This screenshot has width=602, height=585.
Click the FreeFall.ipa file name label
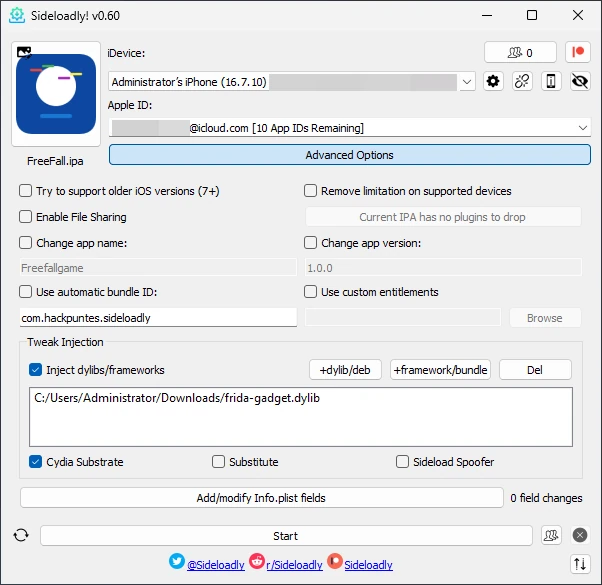(55, 161)
